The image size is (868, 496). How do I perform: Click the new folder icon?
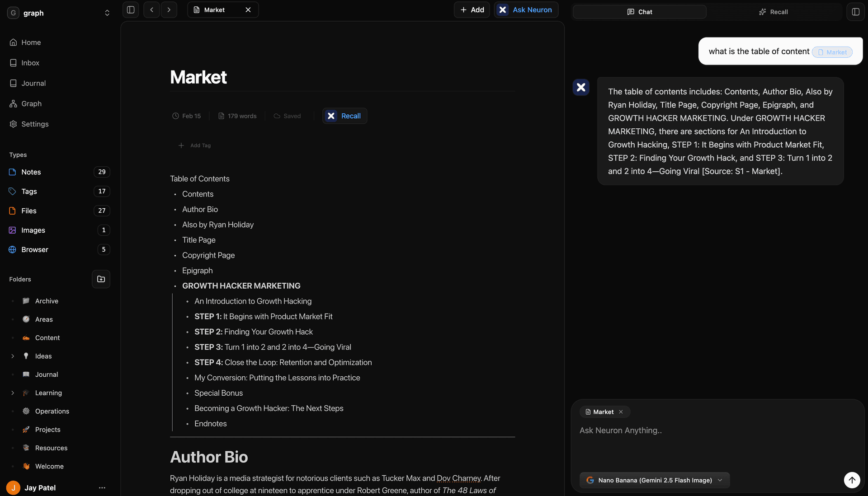101,279
